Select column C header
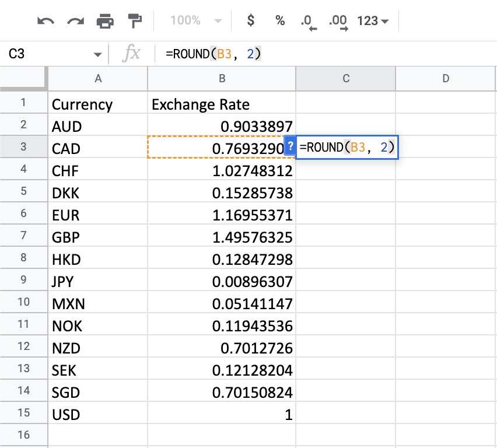 (346, 79)
